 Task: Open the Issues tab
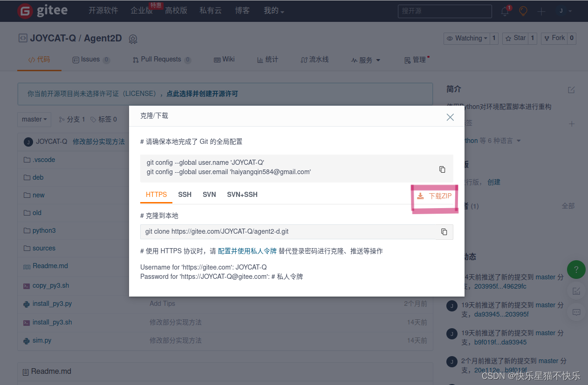91,60
